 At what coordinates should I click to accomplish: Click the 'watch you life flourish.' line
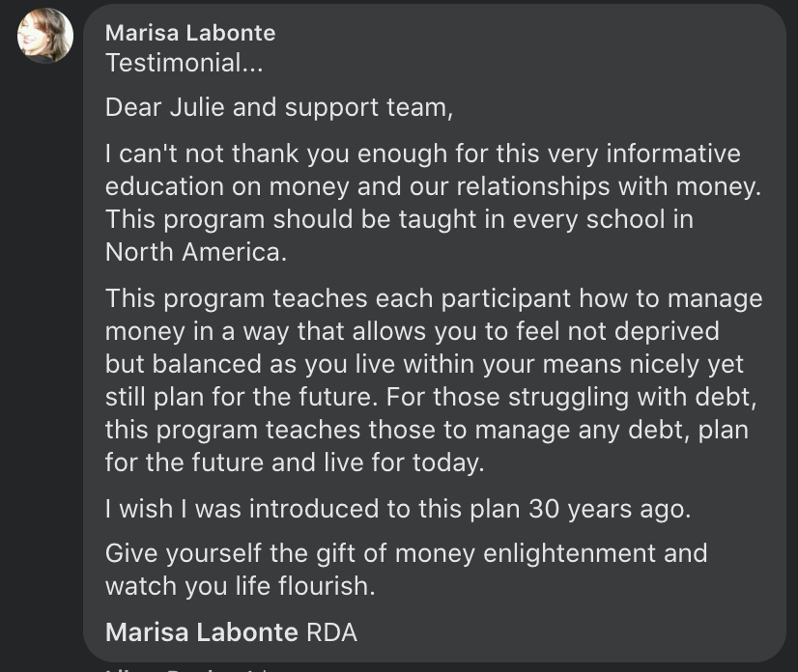pos(239,585)
